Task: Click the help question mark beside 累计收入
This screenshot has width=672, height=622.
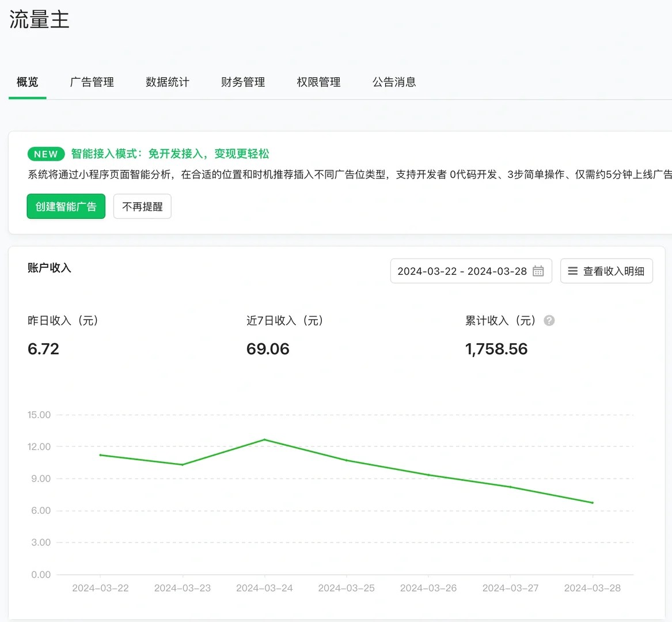Action: (x=548, y=321)
